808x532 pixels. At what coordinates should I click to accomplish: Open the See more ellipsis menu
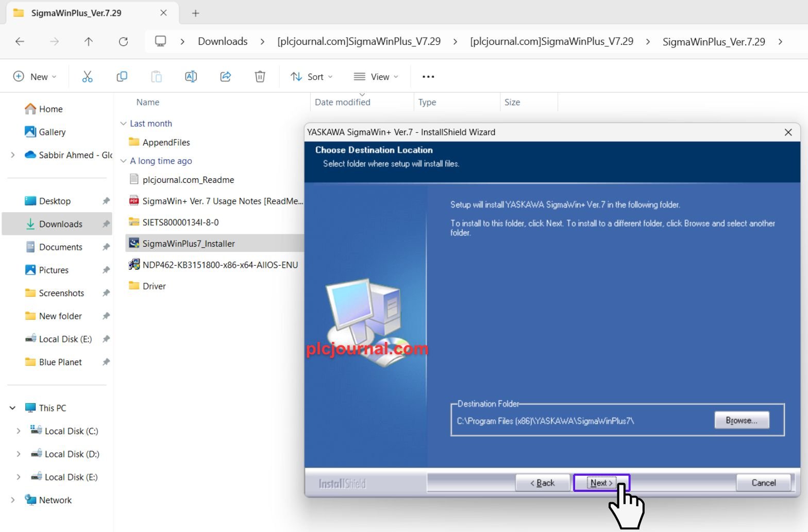(x=428, y=77)
